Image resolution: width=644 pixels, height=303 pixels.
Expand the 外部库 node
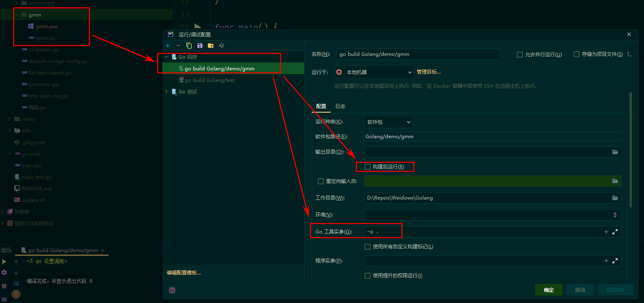[2, 212]
